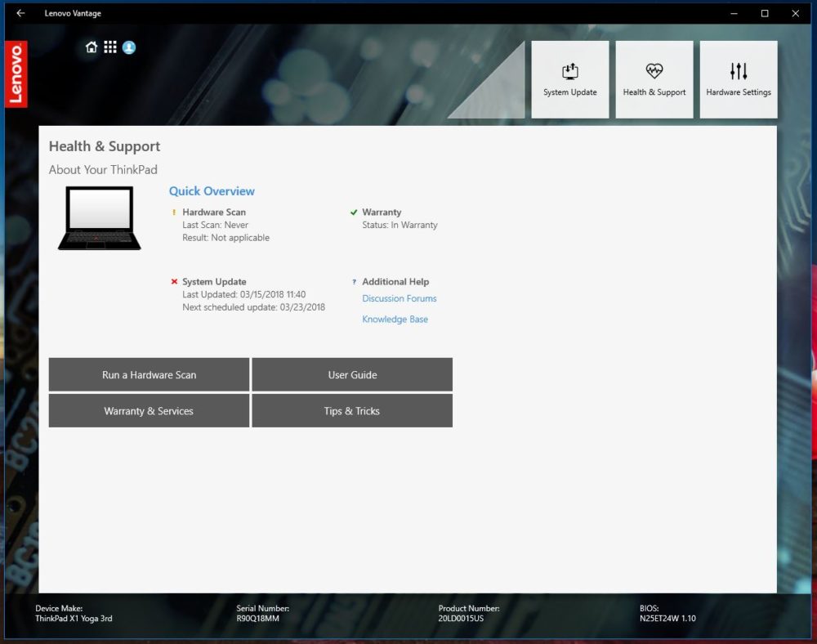
Task: Open Warranty & Services
Action: [149, 410]
